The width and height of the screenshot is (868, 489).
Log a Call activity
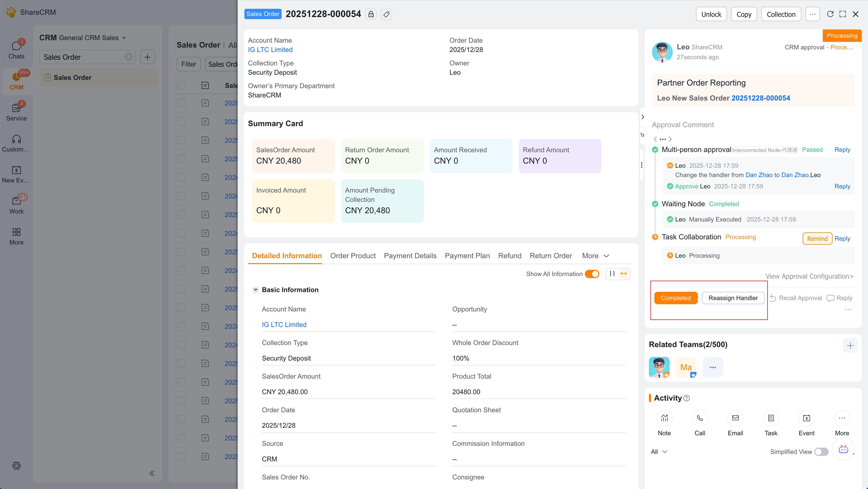pos(700,424)
